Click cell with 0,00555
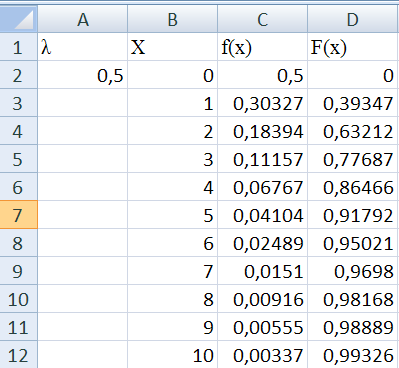This screenshot has width=399, height=368. (x=262, y=327)
